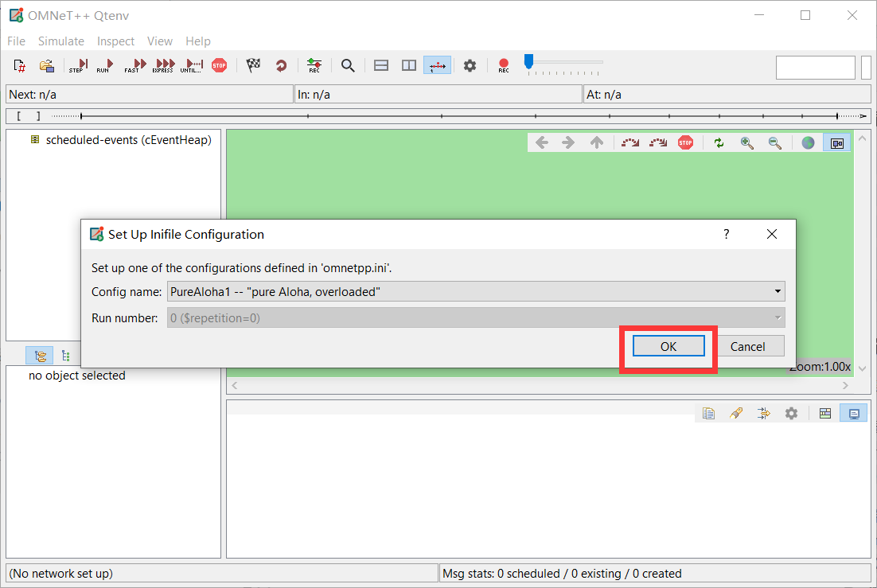Image resolution: width=877 pixels, height=588 pixels.
Task: Click the run UNTIL icon
Action: coord(192,66)
